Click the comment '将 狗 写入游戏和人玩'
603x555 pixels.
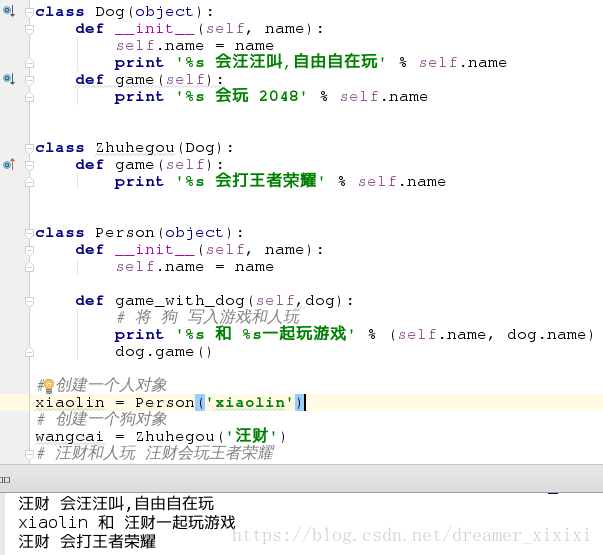(208, 317)
